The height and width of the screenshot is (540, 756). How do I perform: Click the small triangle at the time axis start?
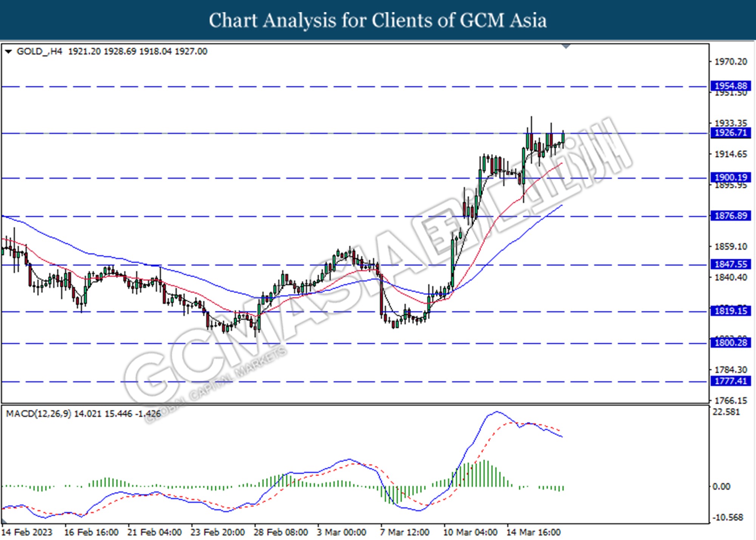[3, 522]
